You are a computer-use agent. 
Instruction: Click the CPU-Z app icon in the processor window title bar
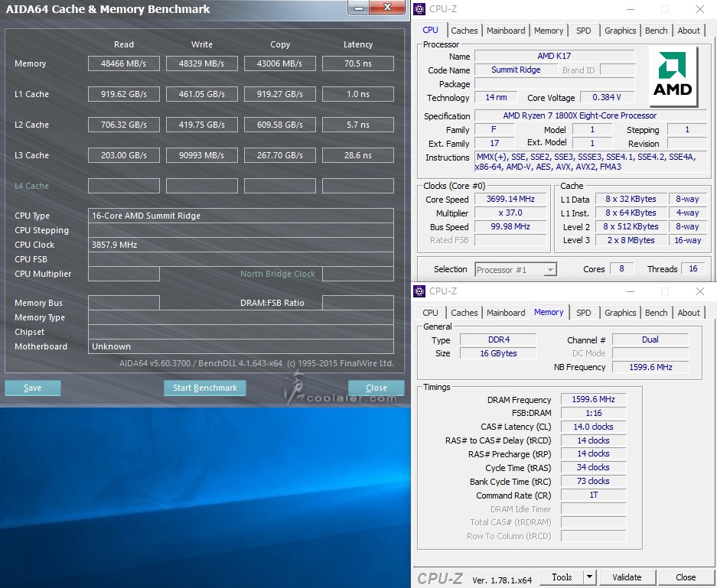pos(419,8)
